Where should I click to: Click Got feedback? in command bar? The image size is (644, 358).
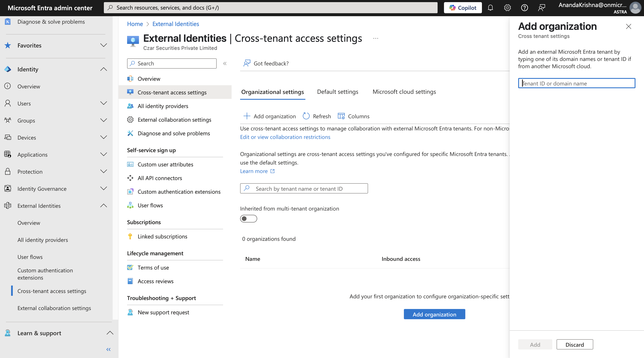click(x=266, y=64)
